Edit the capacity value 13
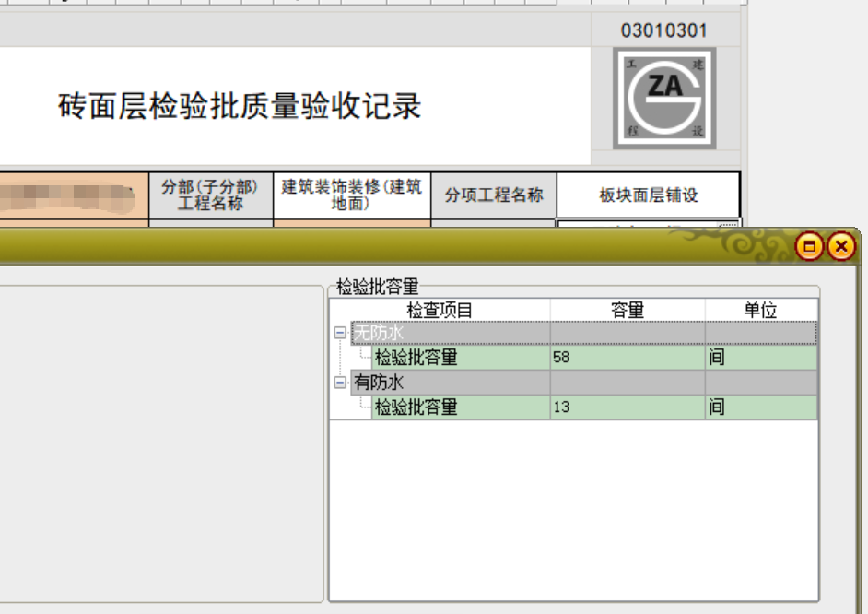The image size is (868, 614). (x=627, y=407)
